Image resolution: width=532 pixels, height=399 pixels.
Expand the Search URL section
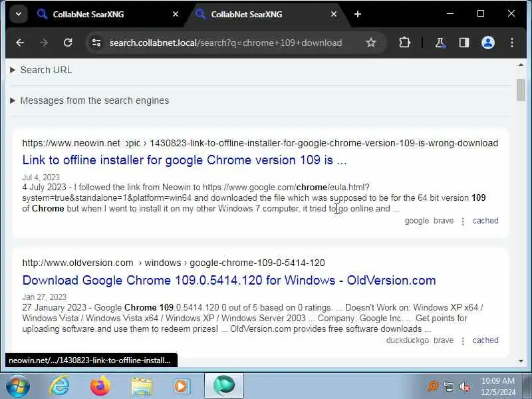pos(41,70)
